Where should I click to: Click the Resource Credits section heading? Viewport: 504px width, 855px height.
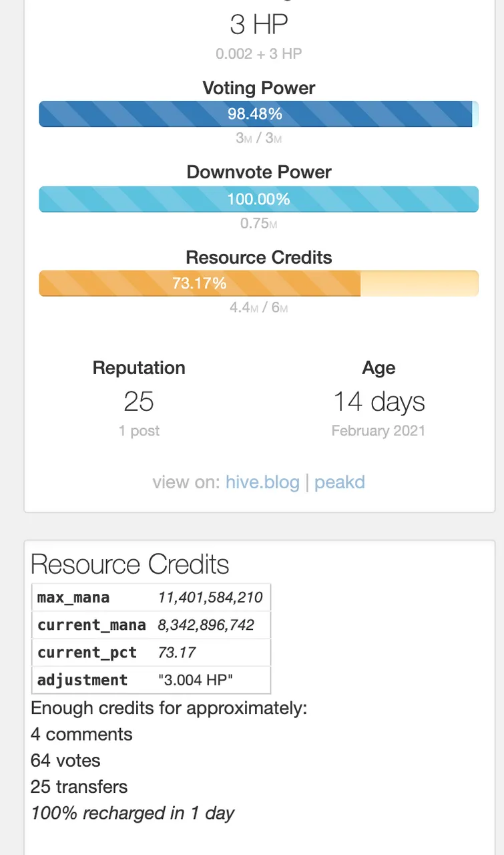pos(130,564)
